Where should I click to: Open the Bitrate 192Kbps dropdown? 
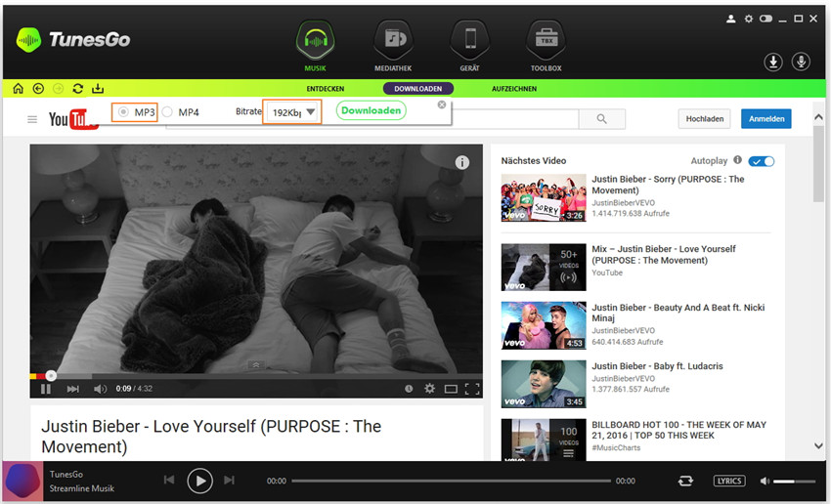click(x=293, y=112)
